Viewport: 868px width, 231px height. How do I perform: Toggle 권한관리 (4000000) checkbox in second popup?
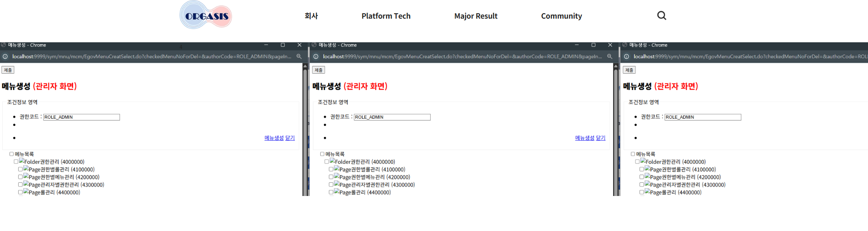327,161
